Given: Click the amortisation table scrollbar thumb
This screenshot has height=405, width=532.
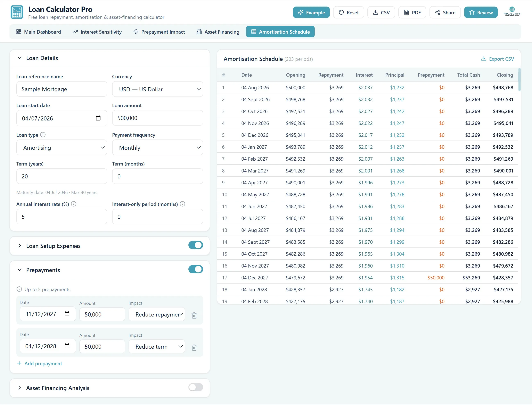Looking at the screenshot, I should click(x=519, y=79).
